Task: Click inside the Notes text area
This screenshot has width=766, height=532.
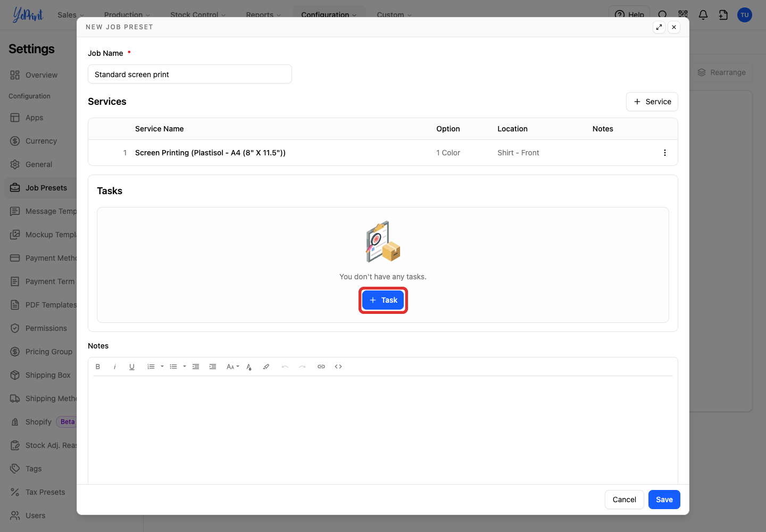Action: click(383, 430)
